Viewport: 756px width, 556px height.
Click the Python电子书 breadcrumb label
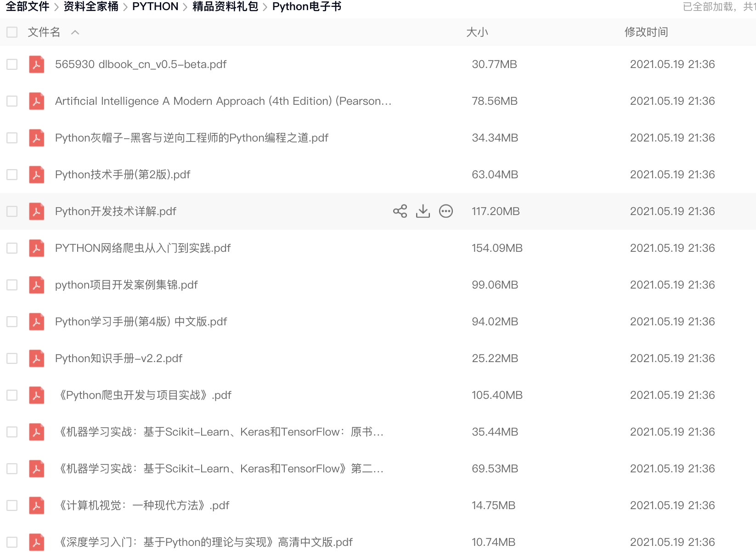click(307, 6)
